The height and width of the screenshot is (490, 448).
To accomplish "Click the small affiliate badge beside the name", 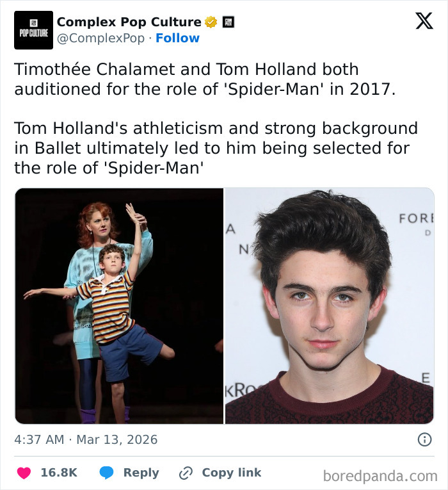I will [x=227, y=22].
